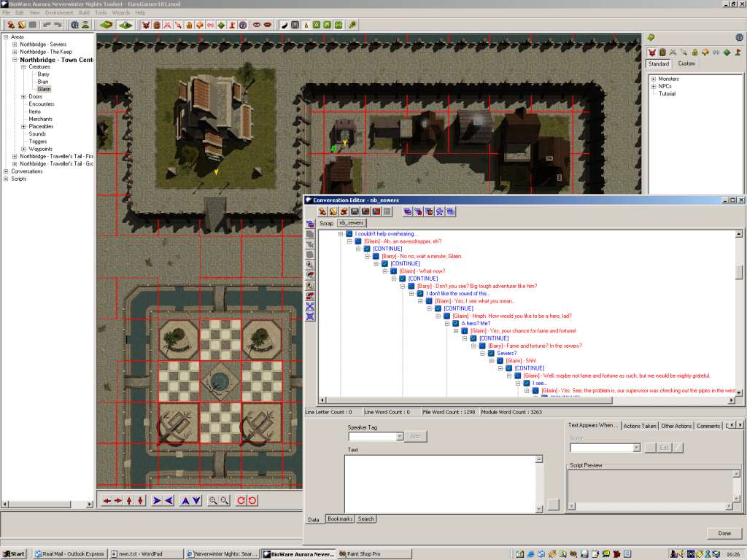
Task: Click the grey floppy save icon in Conversation Editor
Action: 355,211
